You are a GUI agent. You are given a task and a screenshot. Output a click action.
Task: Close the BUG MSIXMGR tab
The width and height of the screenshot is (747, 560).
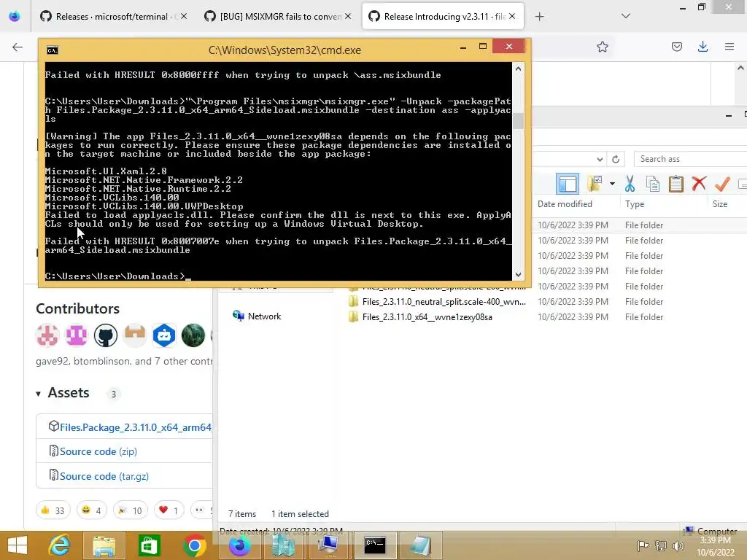tap(348, 16)
